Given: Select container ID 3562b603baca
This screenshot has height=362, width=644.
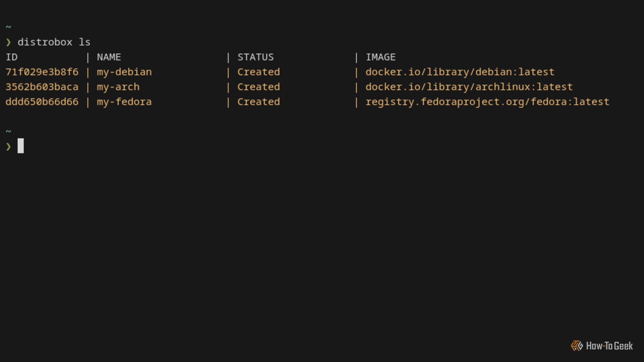Looking at the screenshot, I should tap(42, 87).
